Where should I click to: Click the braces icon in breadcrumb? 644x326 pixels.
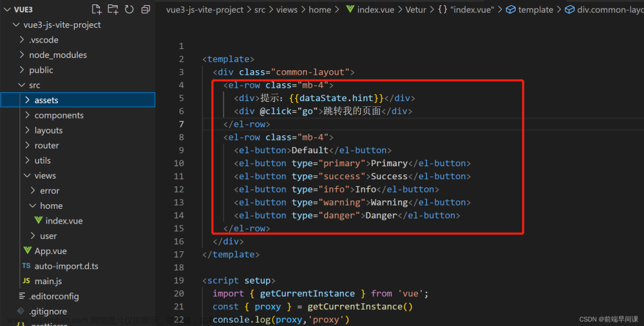click(x=442, y=10)
